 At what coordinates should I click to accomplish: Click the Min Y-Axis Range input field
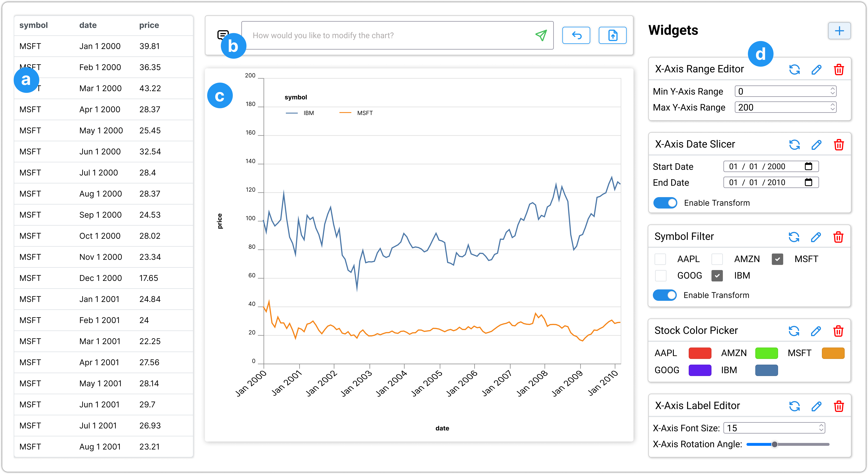click(785, 91)
